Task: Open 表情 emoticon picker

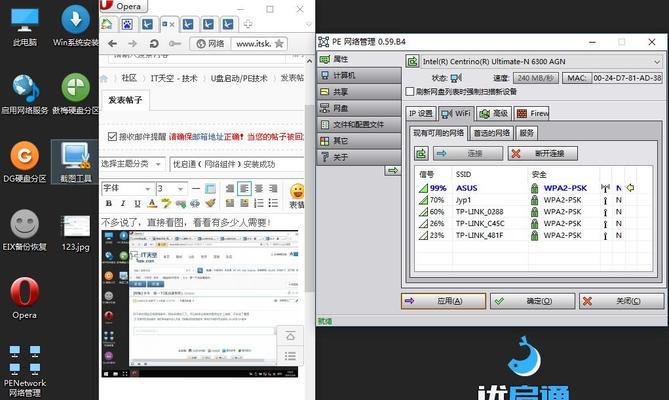Action: coord(297,196)
